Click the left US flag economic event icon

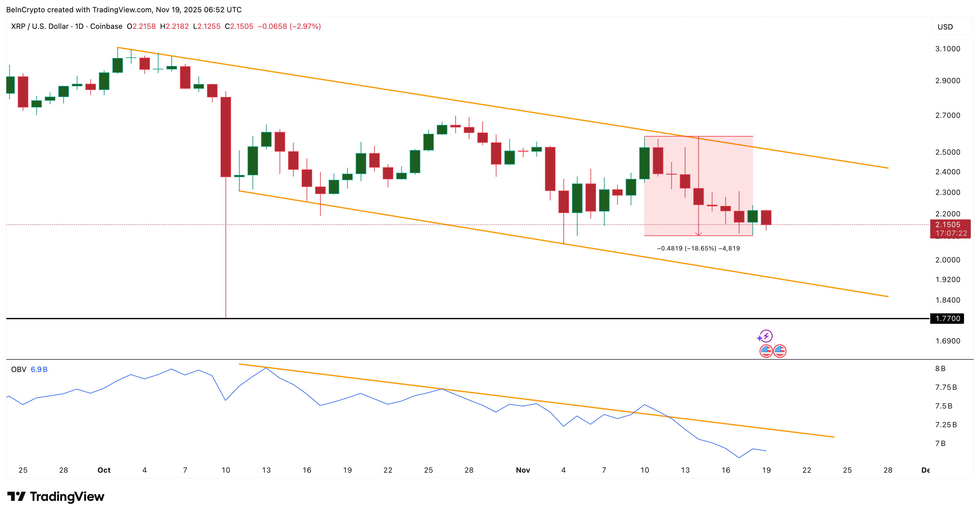pos(766,351)
